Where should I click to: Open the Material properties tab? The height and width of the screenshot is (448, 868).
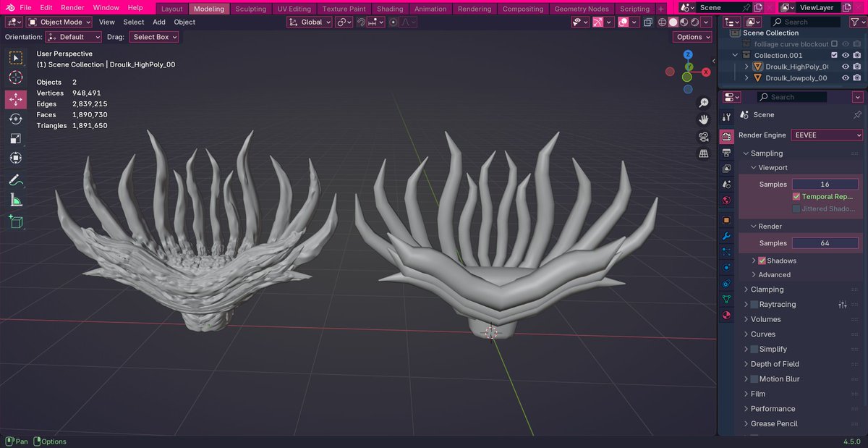click(x=726, y=315)
